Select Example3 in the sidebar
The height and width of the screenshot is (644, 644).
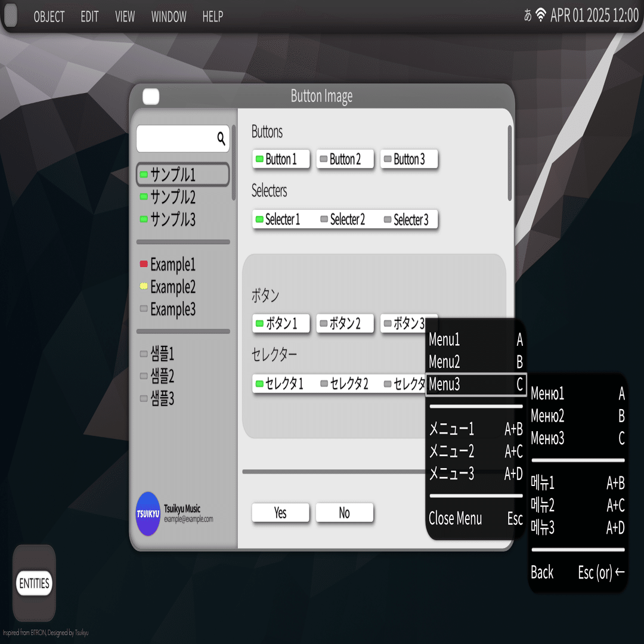[183, 309]
